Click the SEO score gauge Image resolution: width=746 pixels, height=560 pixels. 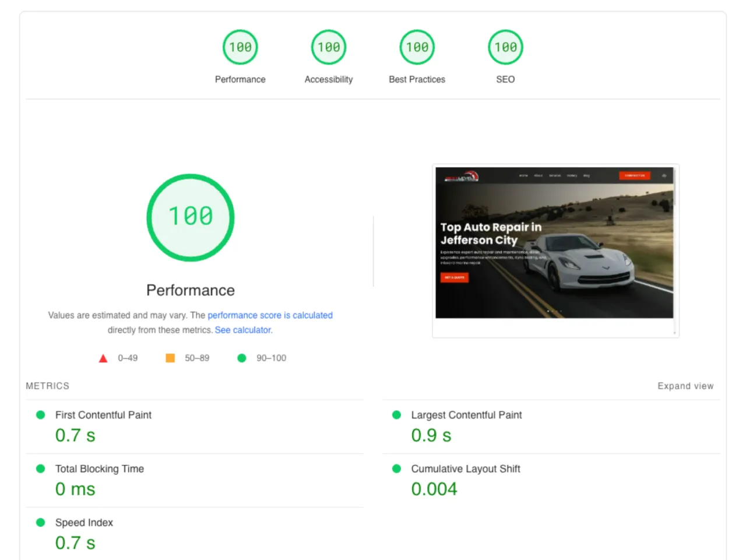[505, 47]
